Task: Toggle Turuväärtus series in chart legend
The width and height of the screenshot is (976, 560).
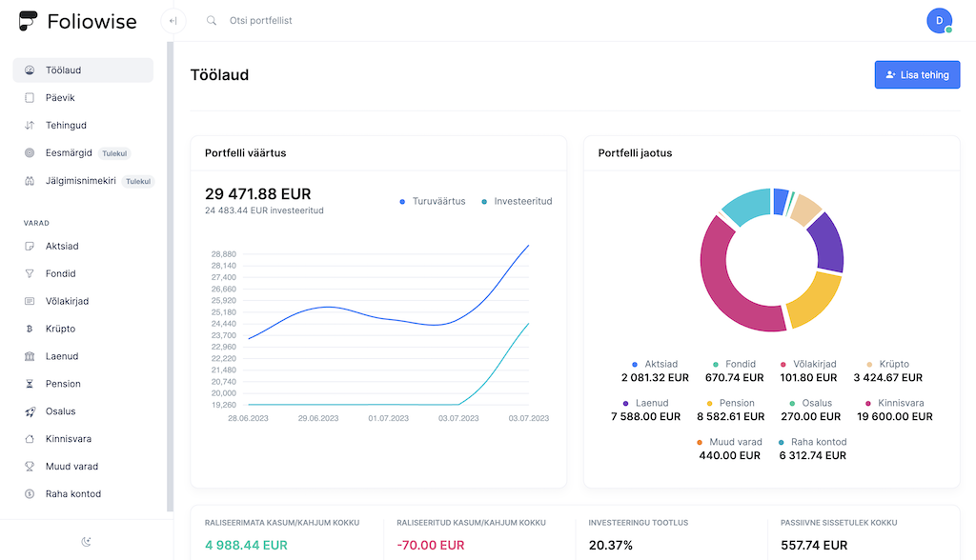Action: pos(433,201)
